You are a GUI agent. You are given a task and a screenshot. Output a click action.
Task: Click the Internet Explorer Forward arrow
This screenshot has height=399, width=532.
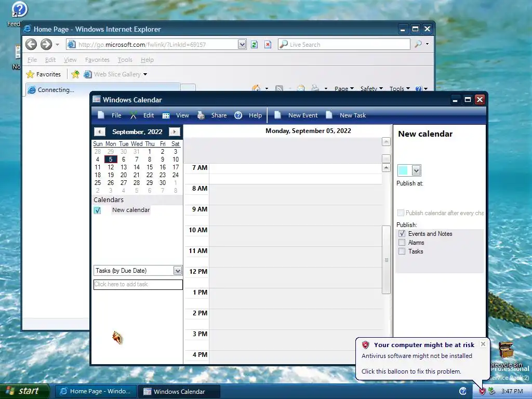click(x=46, y=44)
